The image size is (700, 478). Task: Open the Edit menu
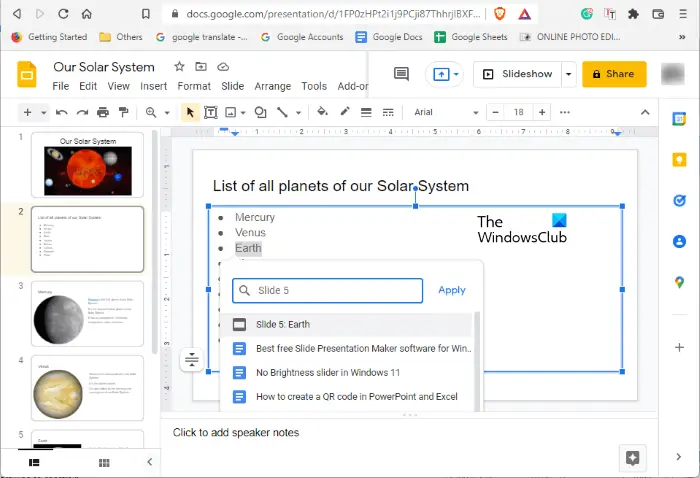(x=88, y=86)
